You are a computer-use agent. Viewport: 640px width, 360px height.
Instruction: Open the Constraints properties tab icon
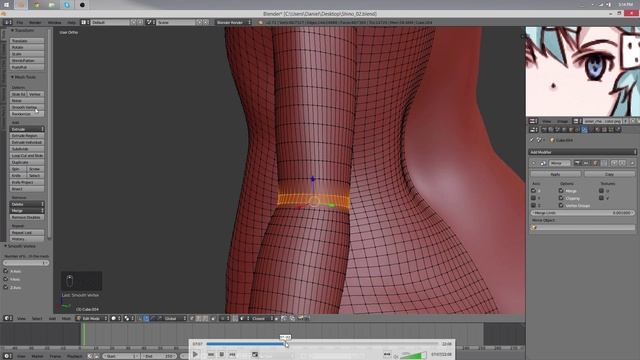[577, 130]
